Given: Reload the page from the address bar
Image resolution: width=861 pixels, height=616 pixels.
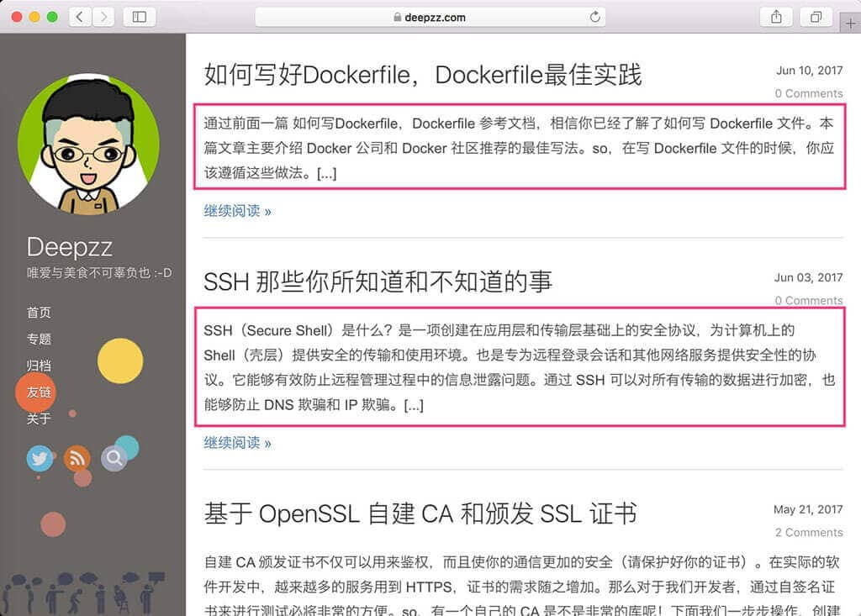Looking at the screenshot, I should (595, 17).
